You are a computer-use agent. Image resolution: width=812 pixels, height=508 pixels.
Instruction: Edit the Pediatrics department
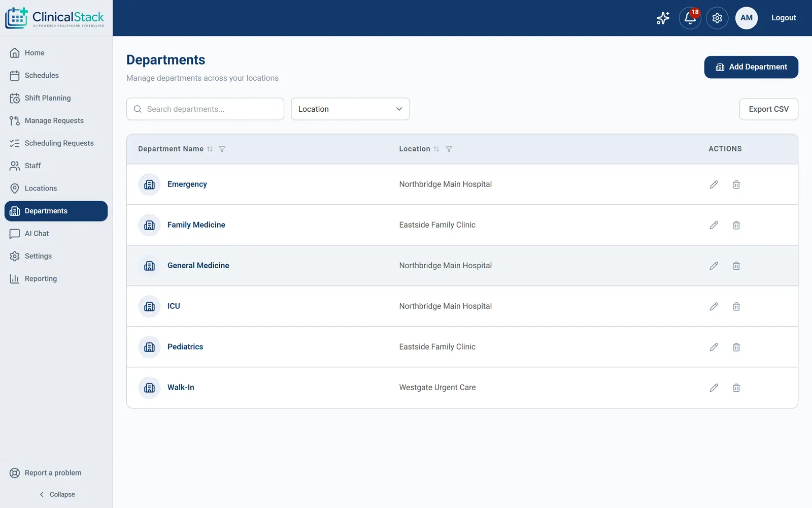714,347
